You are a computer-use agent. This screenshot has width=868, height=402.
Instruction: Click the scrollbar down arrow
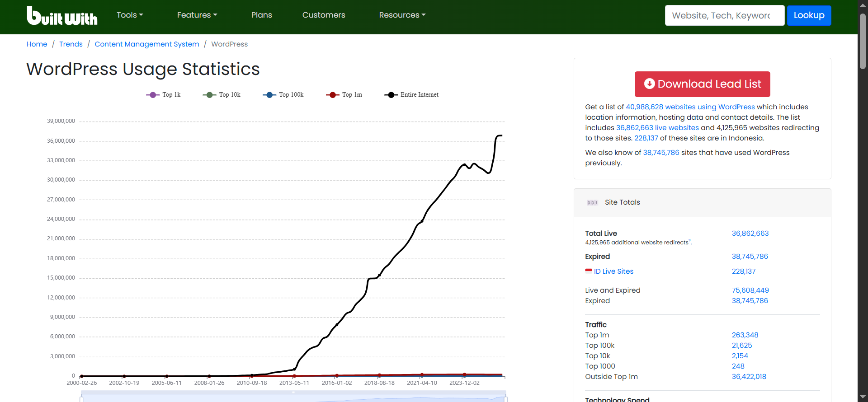click(x=863, y=397)
